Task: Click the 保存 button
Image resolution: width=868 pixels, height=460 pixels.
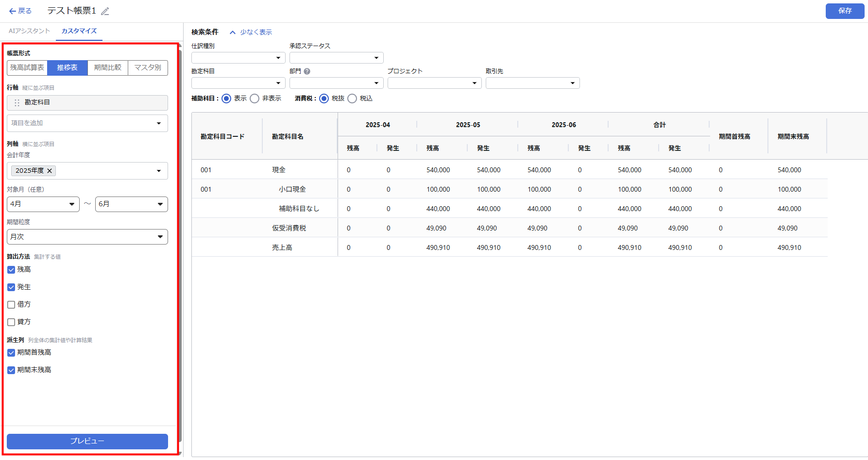Action: tap(845, 11)
